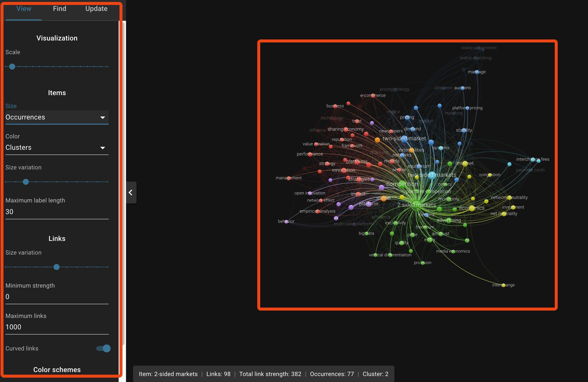Toggle the Curved links switch
Viewport: 588px width, 382px height.
(103, 348)
